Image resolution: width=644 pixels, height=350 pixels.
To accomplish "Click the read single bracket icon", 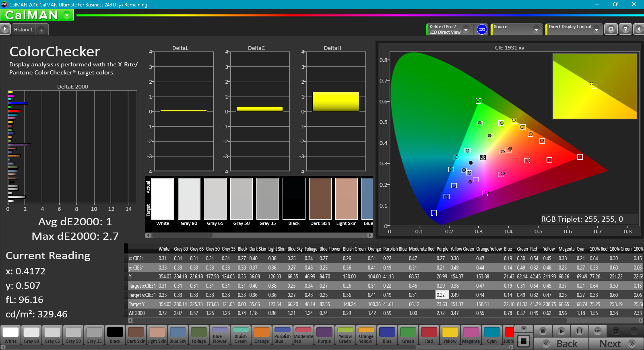I will [580, 331].
